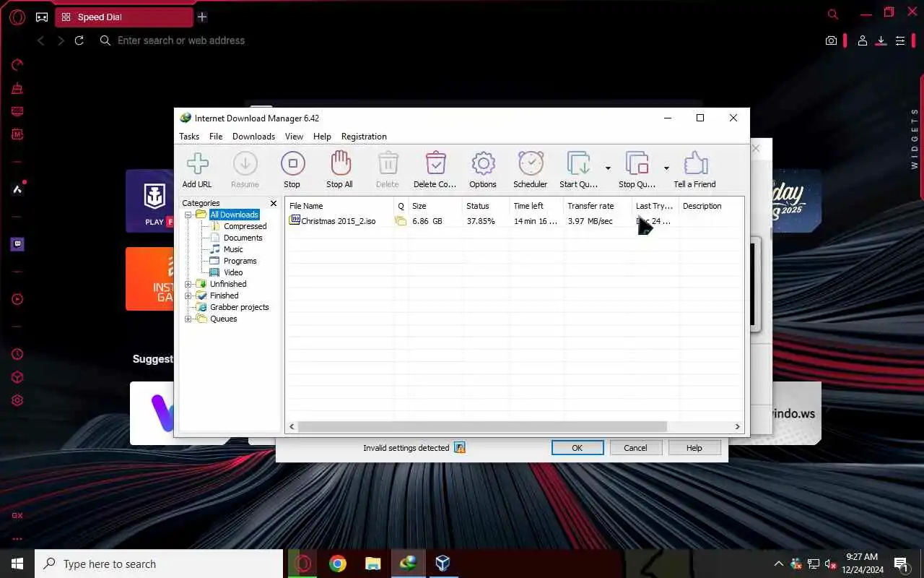Click the dialog Help button
Viewport: 924px width, 578px height.
pyautogui.click(x=694, y=448)
